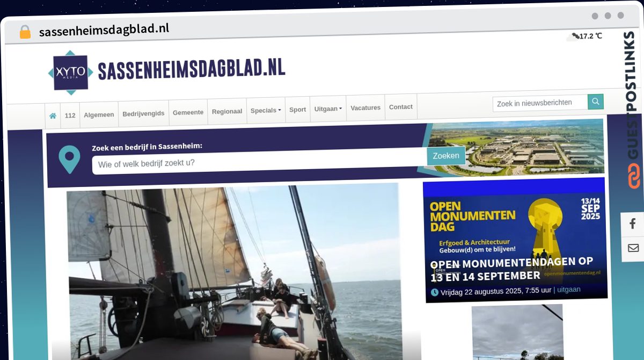Click the magnifier search button

coord(596,102)
